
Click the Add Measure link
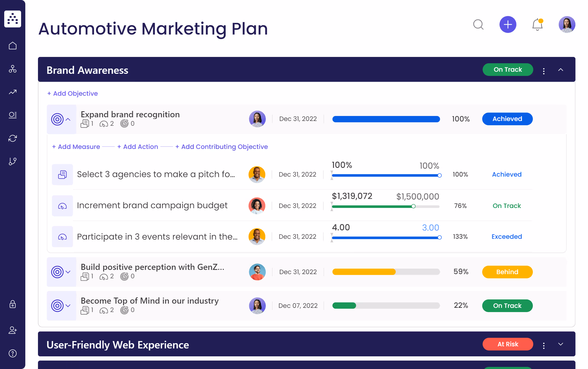click(x=76, y=147)
